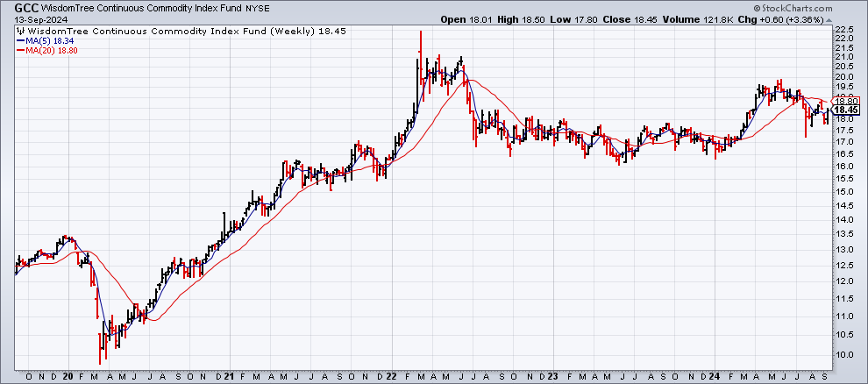Click the 22.5 price axis label
This screenshot has width=868, height=384.
click(x=845, y=30)
